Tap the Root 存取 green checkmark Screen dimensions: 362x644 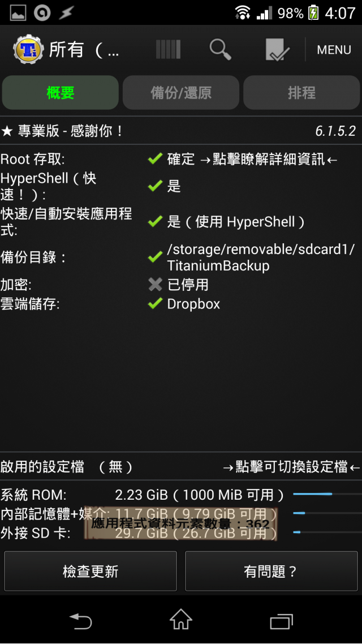(155, 158)
